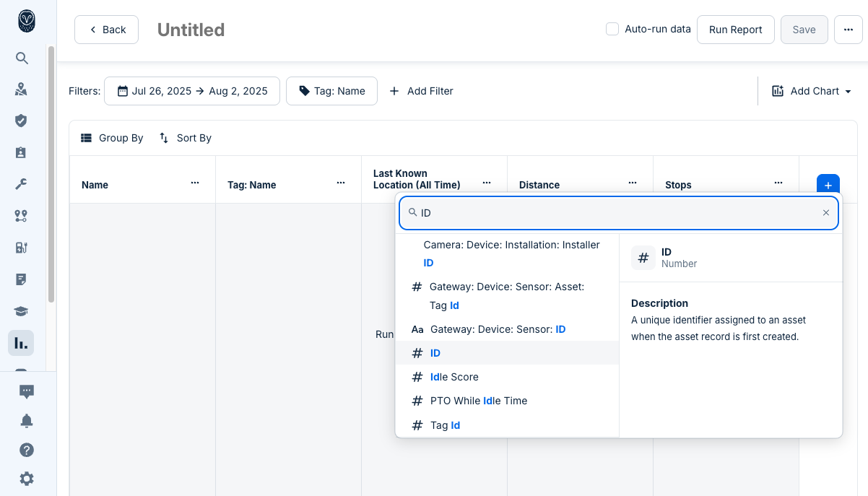The width and height of the screenshot is (868, 496).
Task: Open the Name column options menu
Action: pyautogui.click(x=195, y=183)
